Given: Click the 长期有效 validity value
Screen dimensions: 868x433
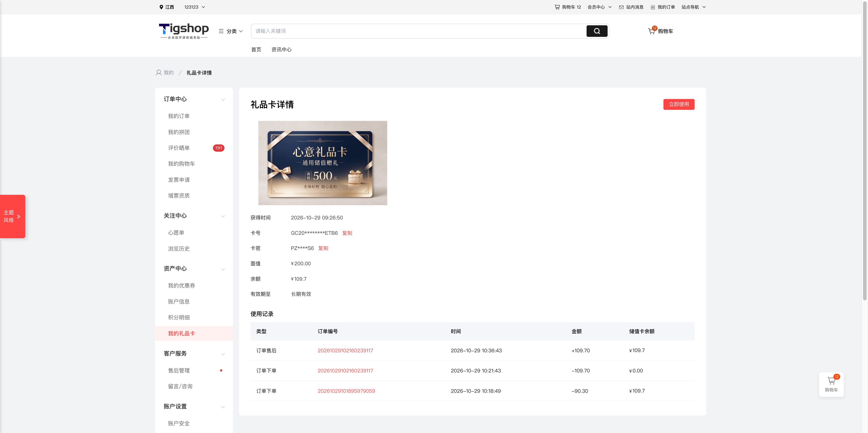Looking at the screenshot, I should [301, 294].
